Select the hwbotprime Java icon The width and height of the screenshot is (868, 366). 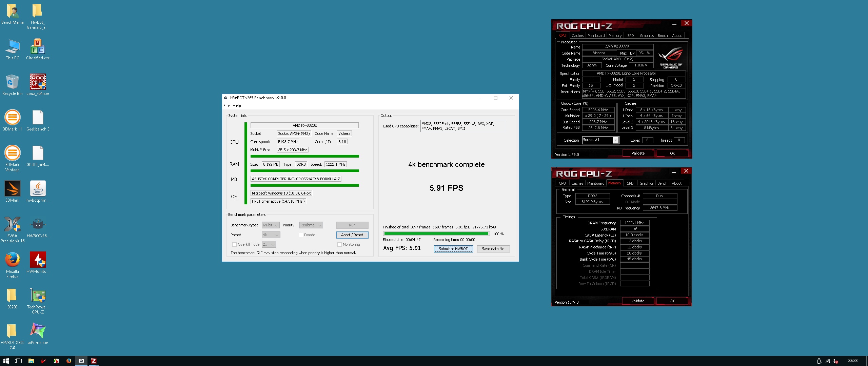click(38, 192)
